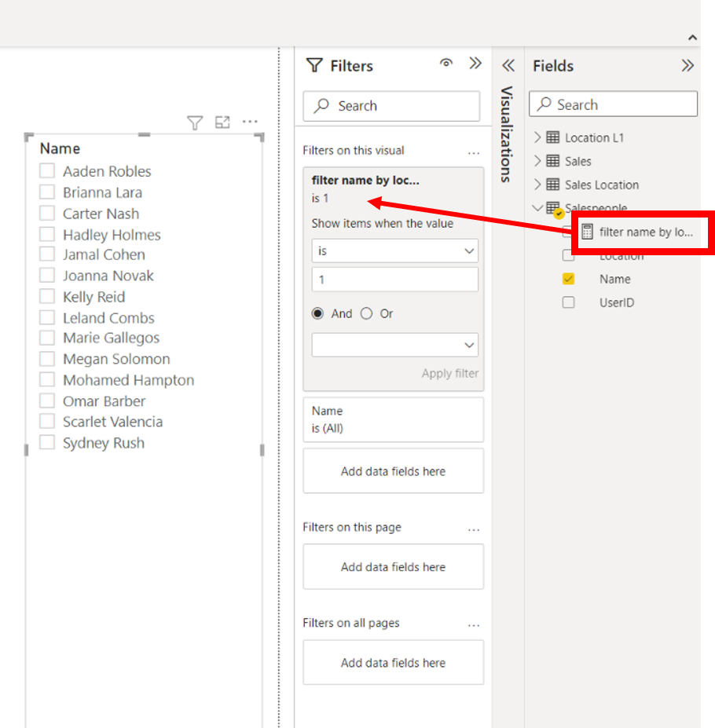Open the slicer's more options ellipsis
The image size is (715, 728).
coord(250,122)
